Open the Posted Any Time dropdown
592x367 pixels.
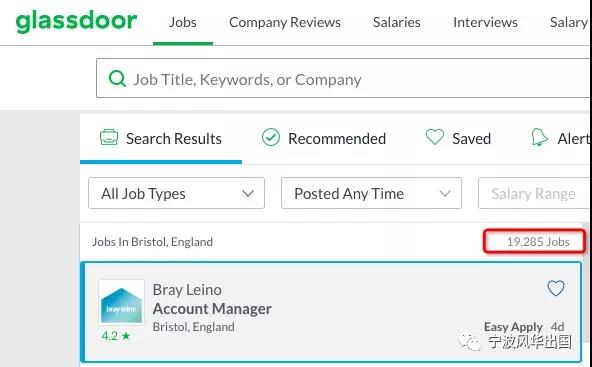[371, 193]
